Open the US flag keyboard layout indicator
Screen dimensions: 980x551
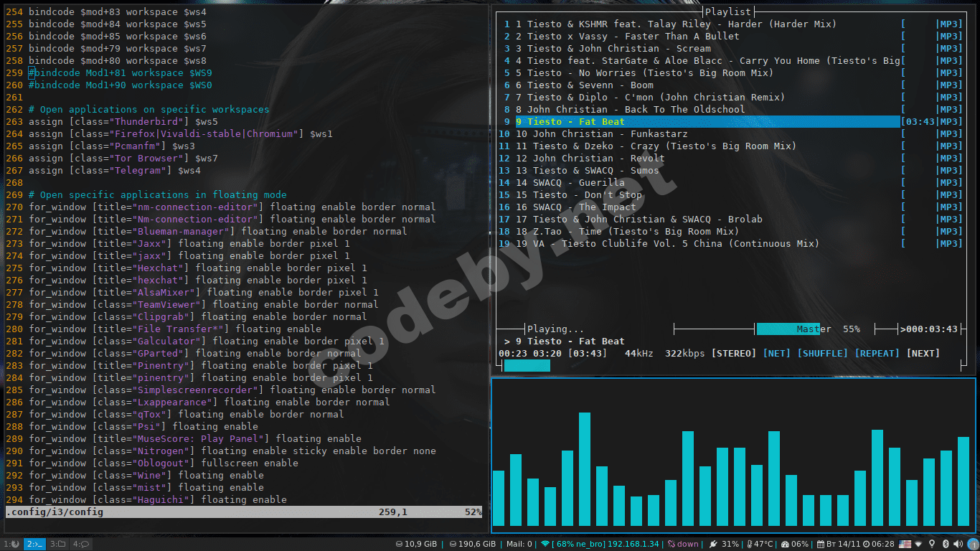pyautogui.click(x=905, y=544)
